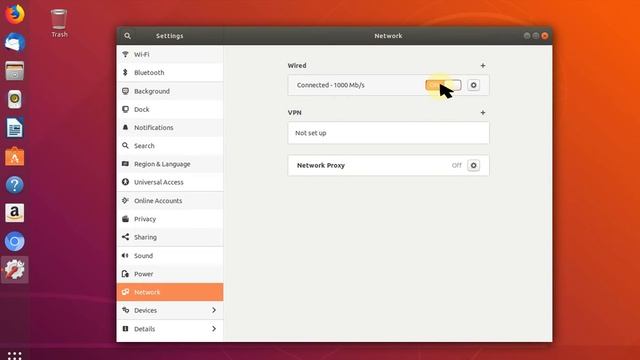Image resolution: width=640 pixels, height=360 pixels.
Task: Add a new Wired connection profile
Action: click(483, 65)
